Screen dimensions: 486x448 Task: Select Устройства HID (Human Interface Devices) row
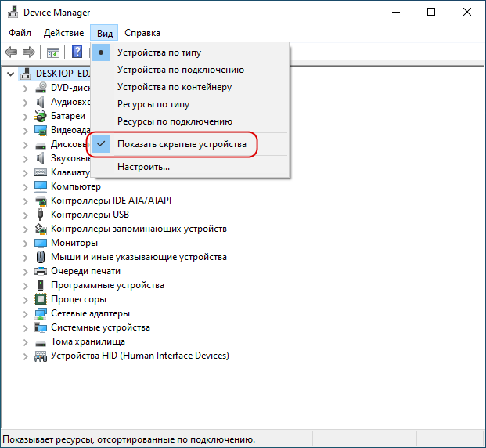(140, 356)
